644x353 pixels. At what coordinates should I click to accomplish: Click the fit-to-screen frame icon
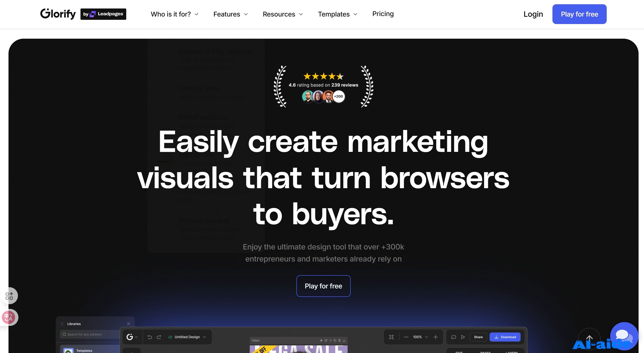point(391,337)
